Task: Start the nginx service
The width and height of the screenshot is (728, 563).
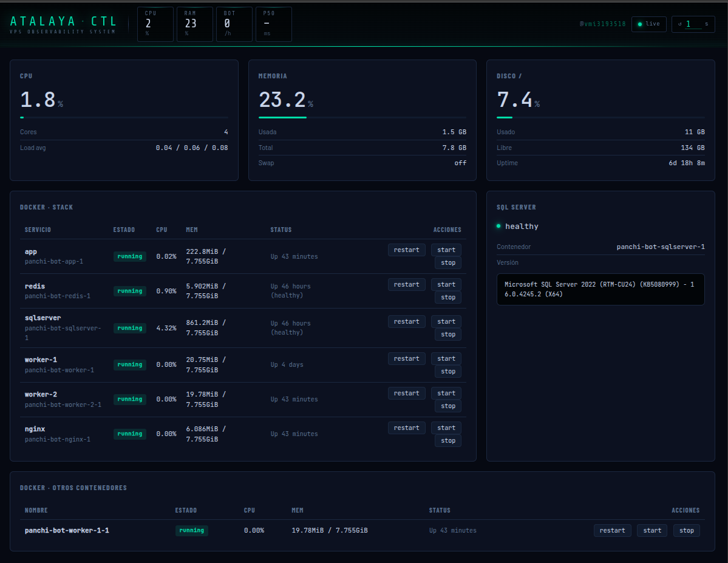Action: (x=446, y=428)
